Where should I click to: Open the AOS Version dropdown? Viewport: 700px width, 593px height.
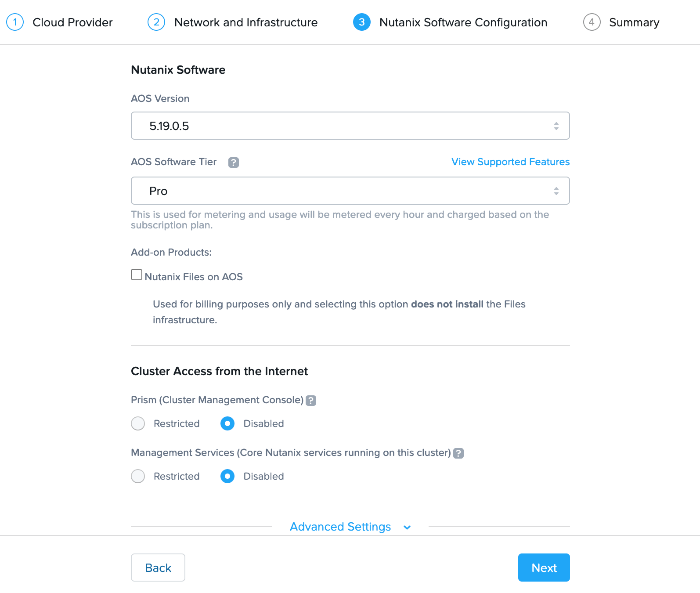click(350, 126)
